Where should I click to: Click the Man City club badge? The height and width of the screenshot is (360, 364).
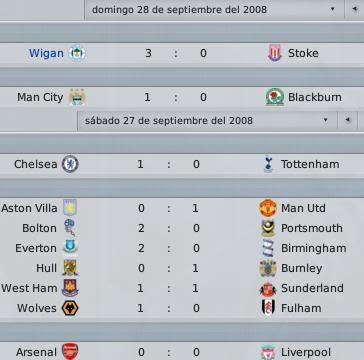[x=77, y=97]
